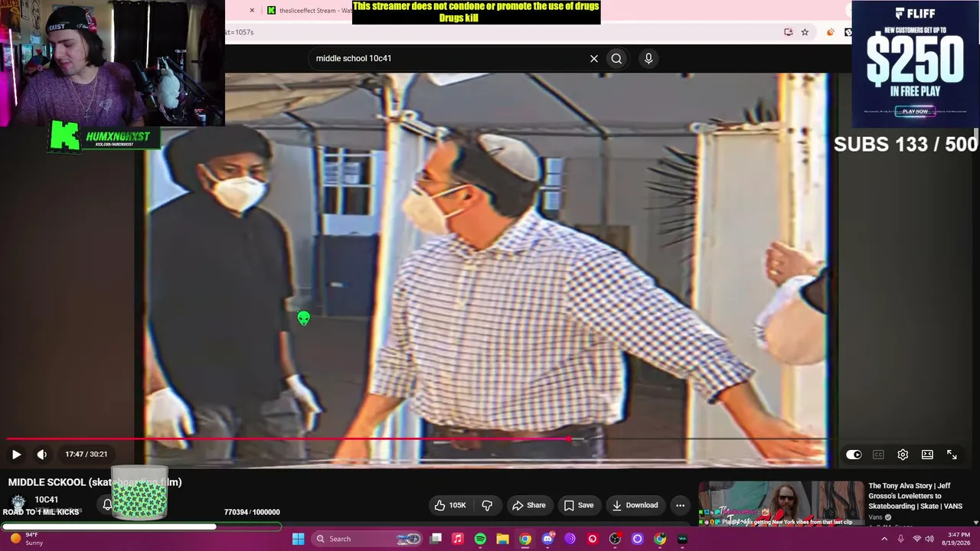Screen dimensions: 980x551
Task: Open OBS Studio from the taskbar
Action: (x=615, y=539)
